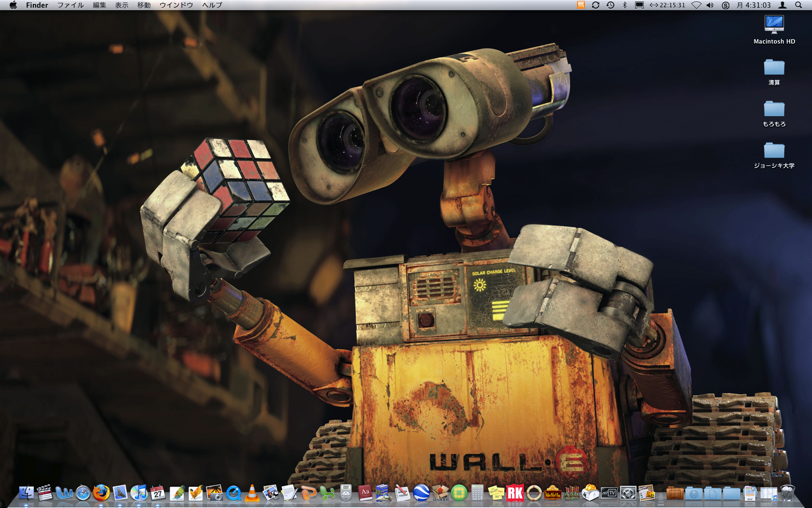Screen dimensions: 812x508
Task: Open Time Machine menu bar icon
Action: pyautogui.click(x=610, y=5)
